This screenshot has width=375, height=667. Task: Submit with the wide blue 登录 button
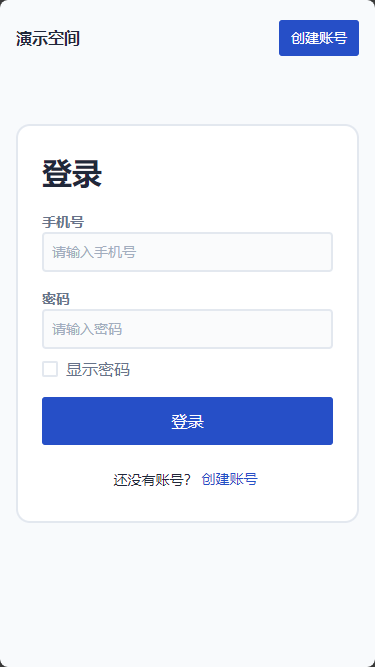pyautogui.click(x=187, y=421)
